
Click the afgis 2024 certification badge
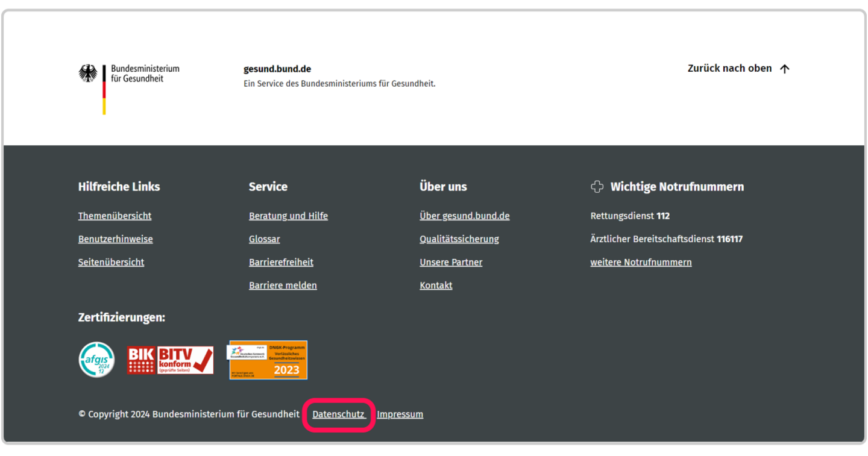96,360
